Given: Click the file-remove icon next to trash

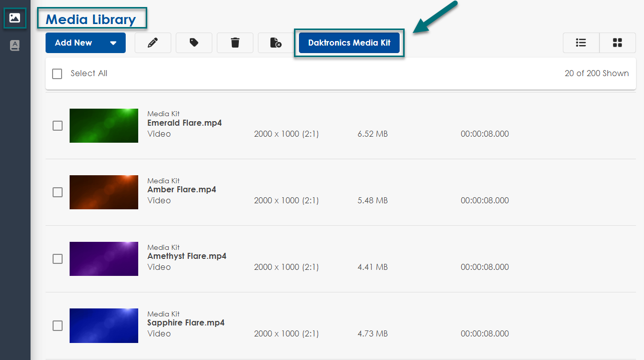Looking at the screenshot, I should (x=275, y=43).
